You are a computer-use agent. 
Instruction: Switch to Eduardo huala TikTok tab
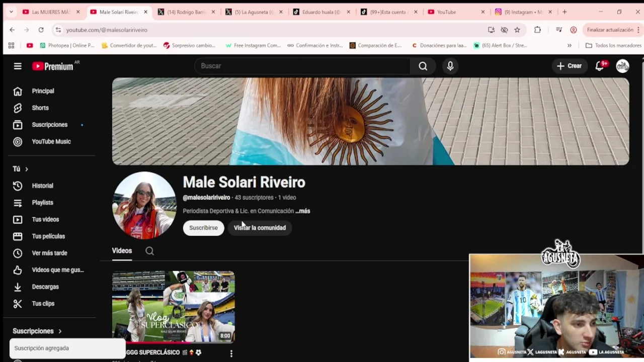point(321,12)
